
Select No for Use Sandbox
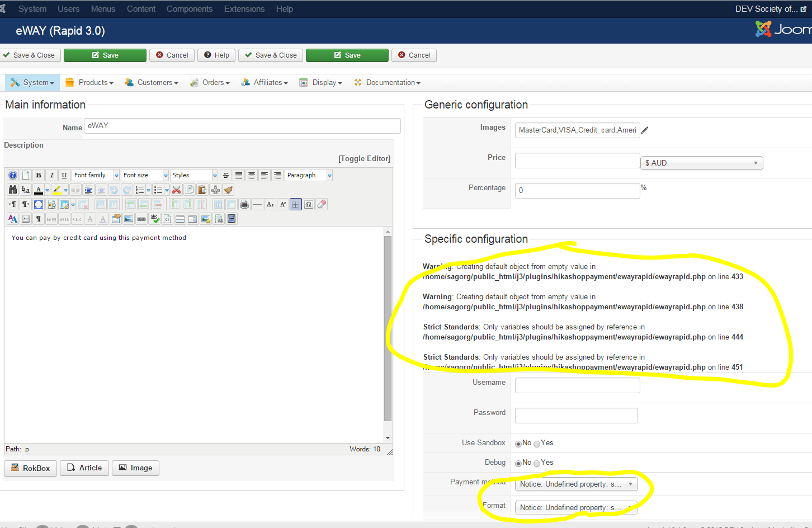point(518,444)
